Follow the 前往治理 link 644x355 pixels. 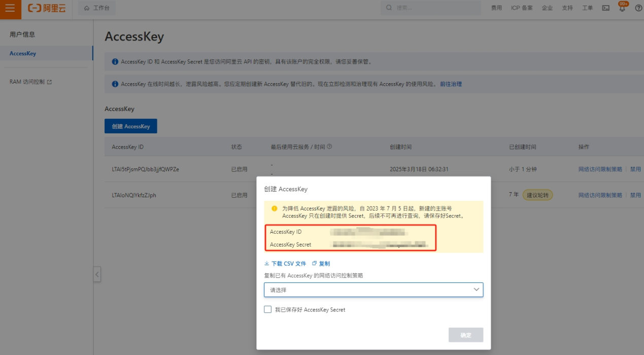(451, 84)
